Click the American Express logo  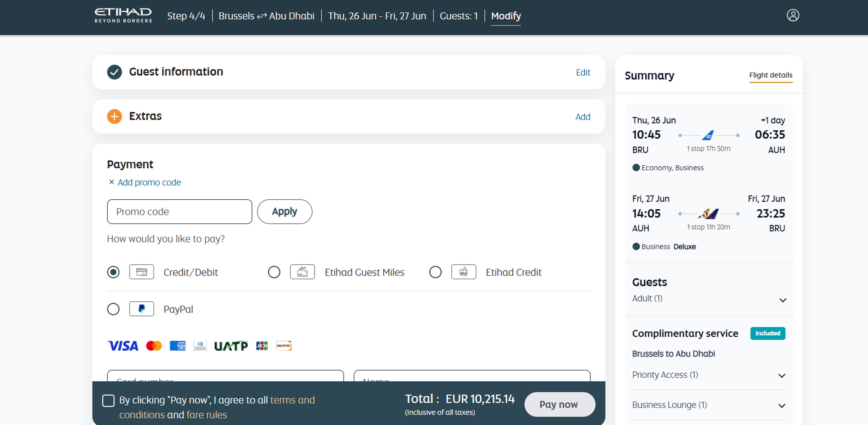[178, 346]
